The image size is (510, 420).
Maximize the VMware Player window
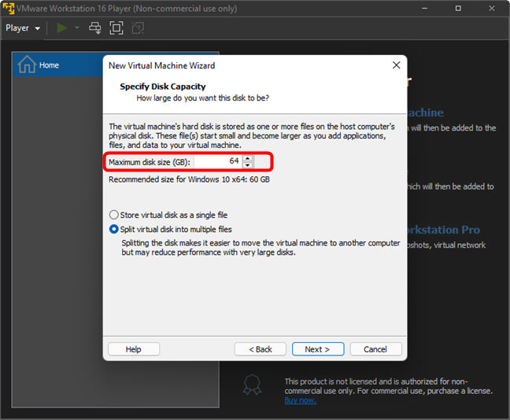(458, 8)
